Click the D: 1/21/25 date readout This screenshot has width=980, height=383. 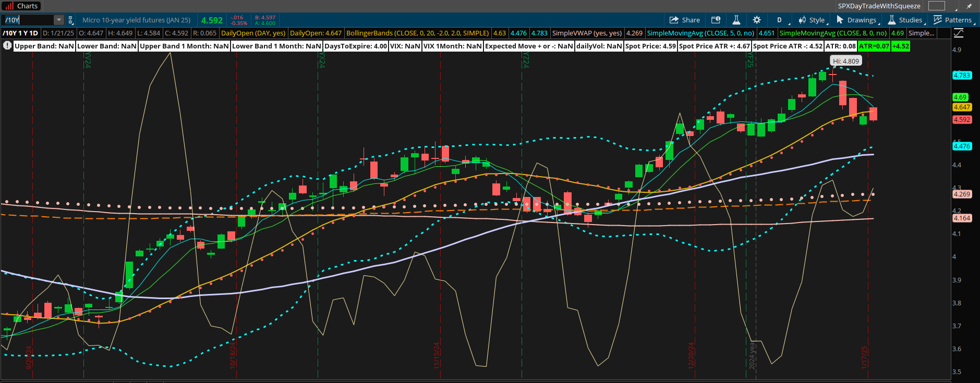pyautogui.click(x=58, y=33)
